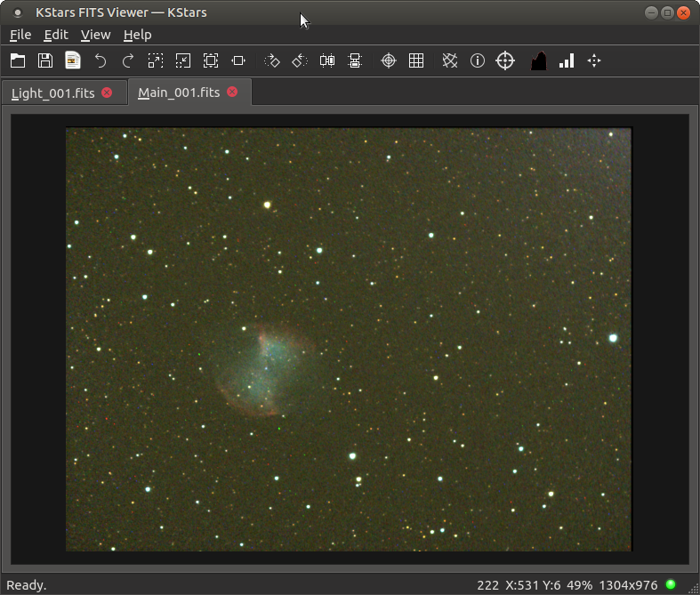The image size is (700, 595).
Task: Flip the image vertically
Action: pos(355,60)
